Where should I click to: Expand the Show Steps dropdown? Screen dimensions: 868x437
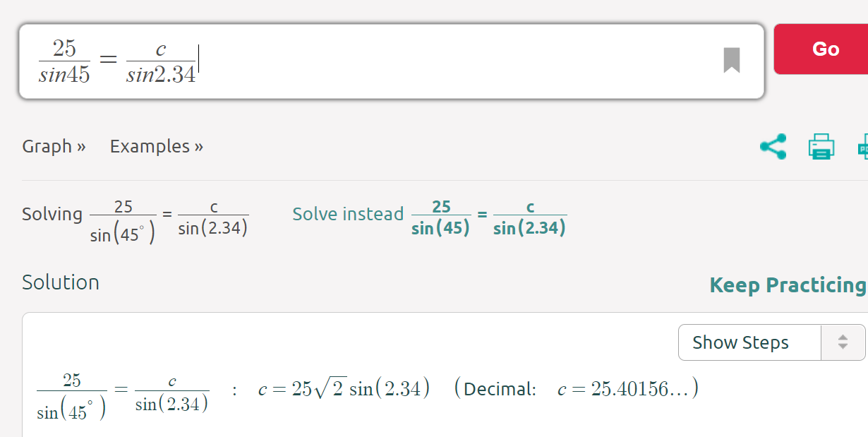pyautogui.click(x=771, y=342)
